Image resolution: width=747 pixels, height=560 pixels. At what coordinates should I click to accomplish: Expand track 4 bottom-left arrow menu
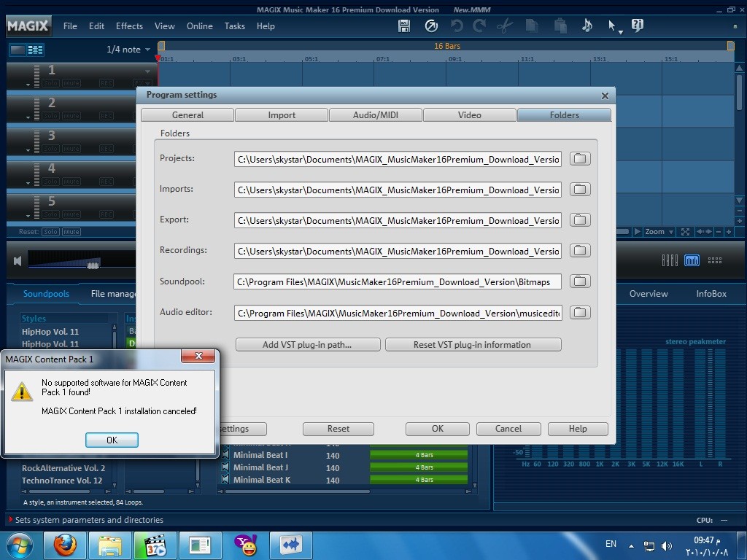coord(28,183)
